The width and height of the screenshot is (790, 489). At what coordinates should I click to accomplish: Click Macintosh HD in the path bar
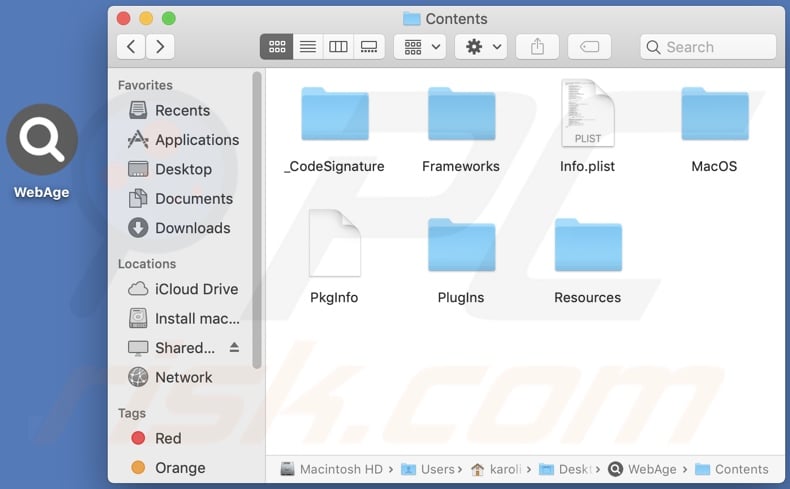click(x=332, y=469)
